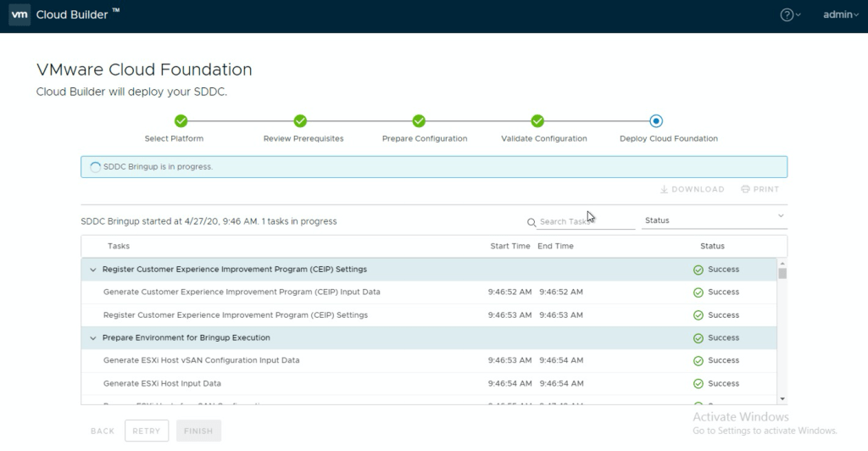This screenshot has width=868, height=451.
Task: Click the task list scrollbar down arrow
Action: 782,398
